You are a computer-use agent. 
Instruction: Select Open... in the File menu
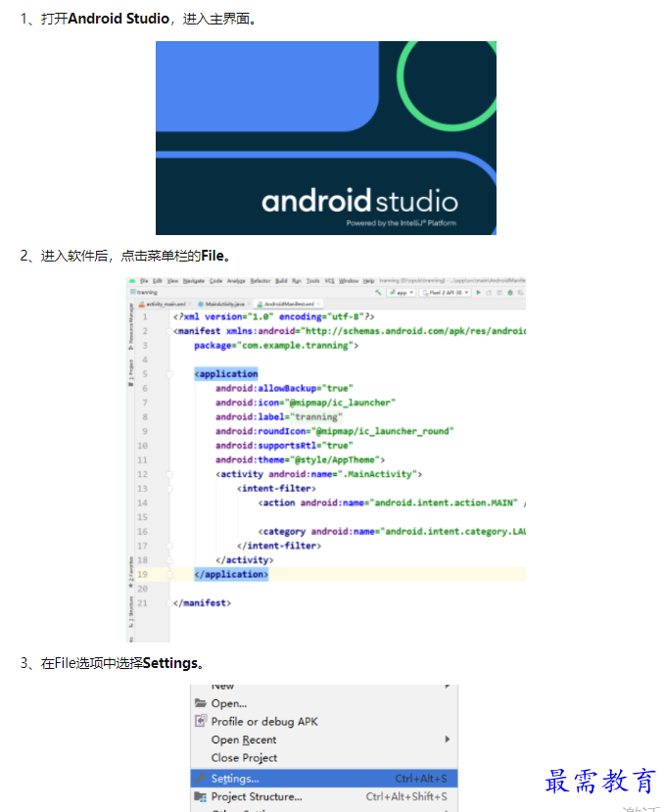coord(324,704)
